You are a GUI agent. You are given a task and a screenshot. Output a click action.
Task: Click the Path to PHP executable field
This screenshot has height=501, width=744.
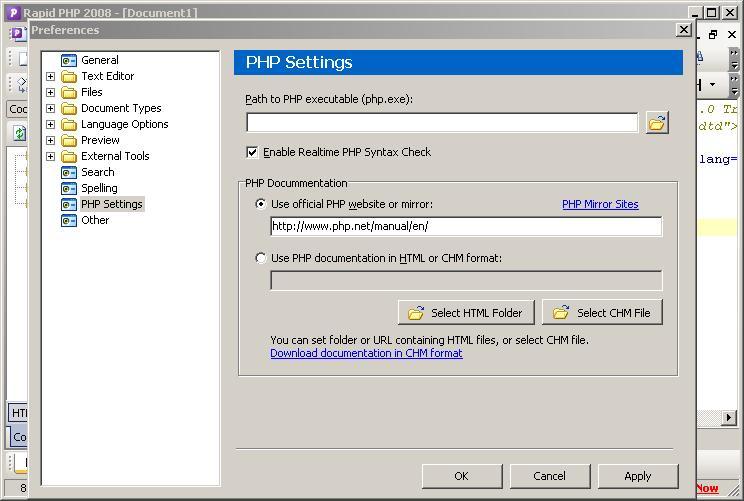(x=442, y=123)
